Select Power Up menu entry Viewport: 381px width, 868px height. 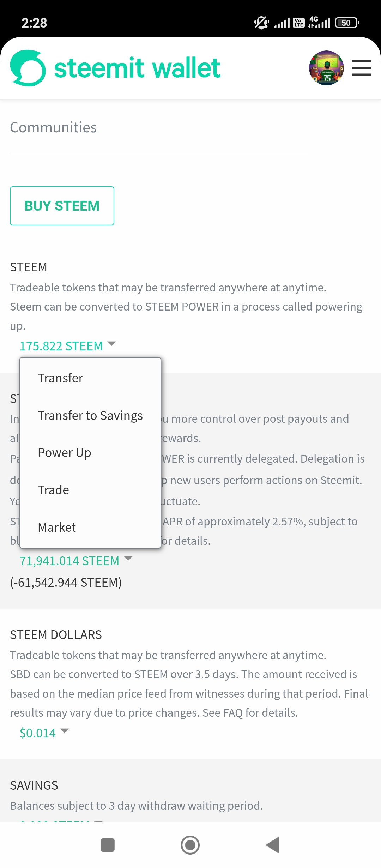tap(65, 453)
